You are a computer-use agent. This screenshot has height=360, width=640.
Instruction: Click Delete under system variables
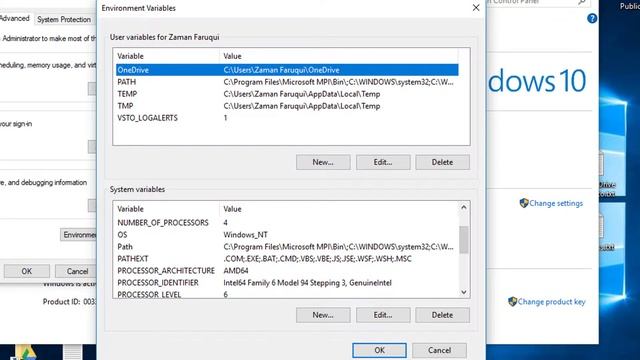tap(442, 315)
